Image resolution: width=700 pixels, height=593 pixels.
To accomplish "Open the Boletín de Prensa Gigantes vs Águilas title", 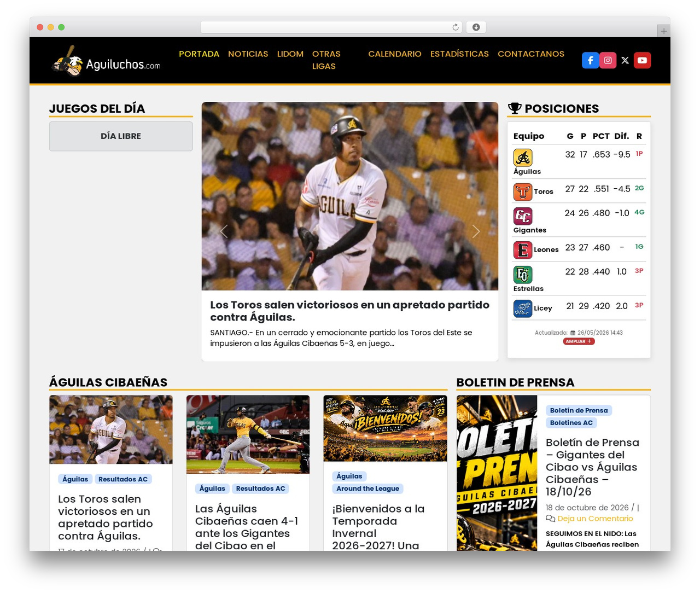I will pyautogui.click(x=592, y=467).
